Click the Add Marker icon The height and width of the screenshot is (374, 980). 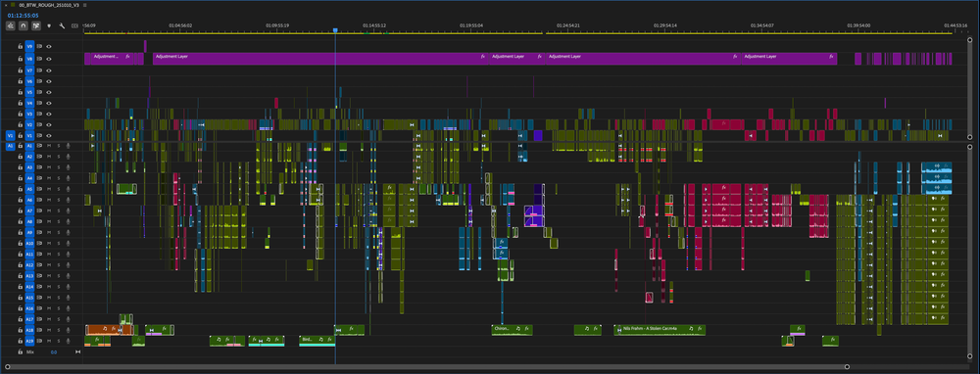click(x=49, y=26)
